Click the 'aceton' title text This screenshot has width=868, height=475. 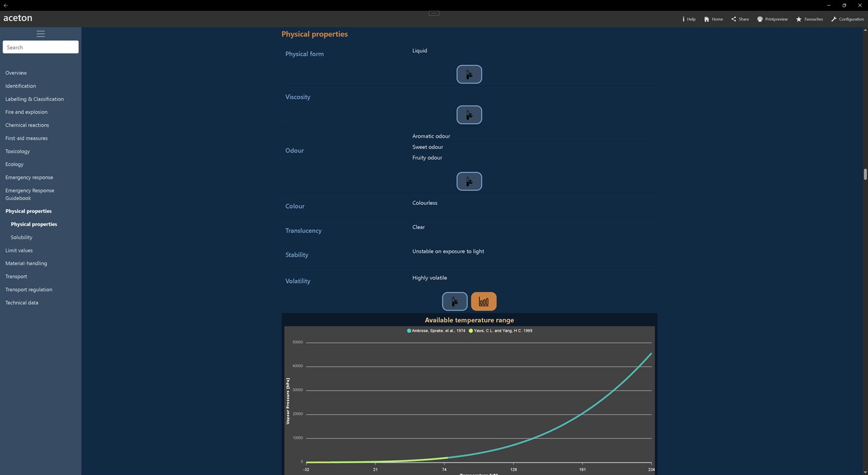[18, 18]
